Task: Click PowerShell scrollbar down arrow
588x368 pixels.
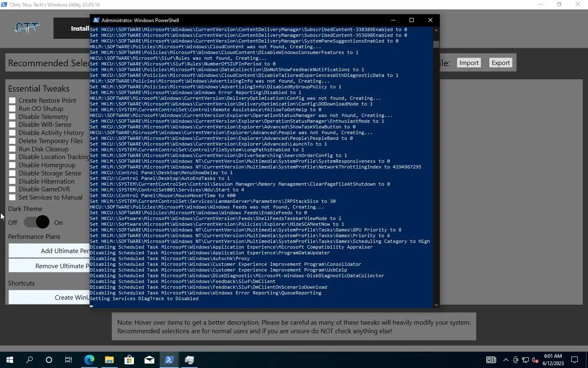Action: point(436,305)
